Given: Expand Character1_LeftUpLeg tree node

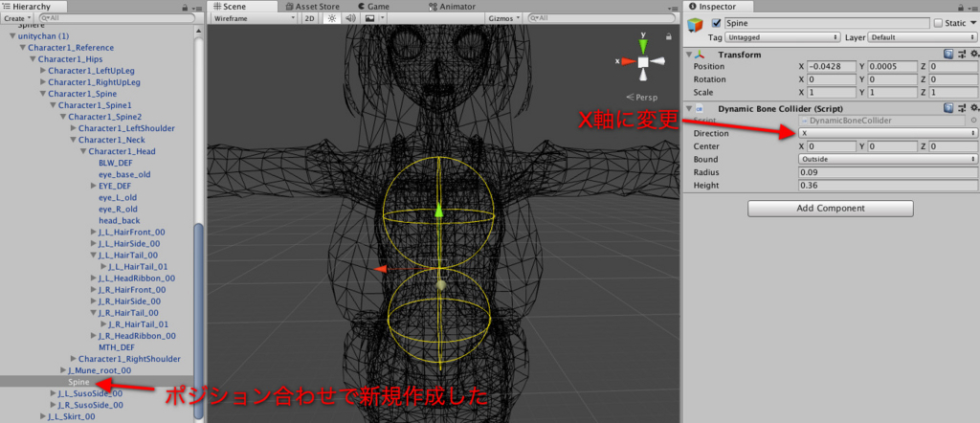Looking at the screenshot, I should click(x=43, y=71).
